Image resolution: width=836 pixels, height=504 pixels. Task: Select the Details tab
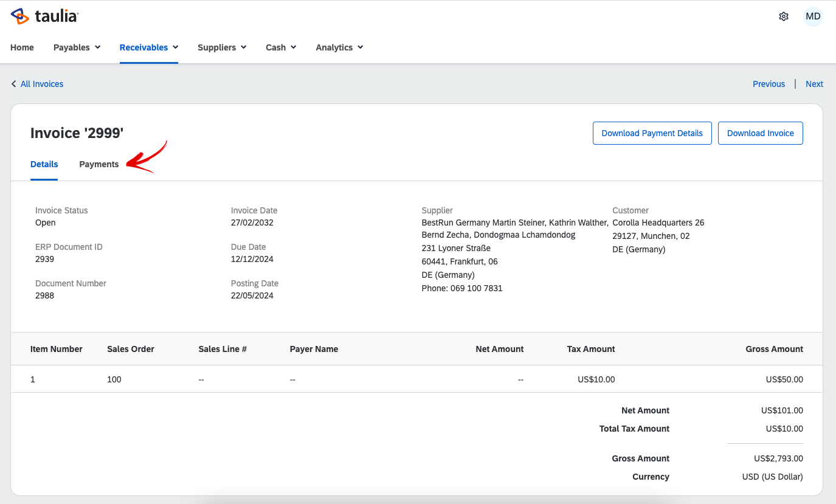[44, 164]
